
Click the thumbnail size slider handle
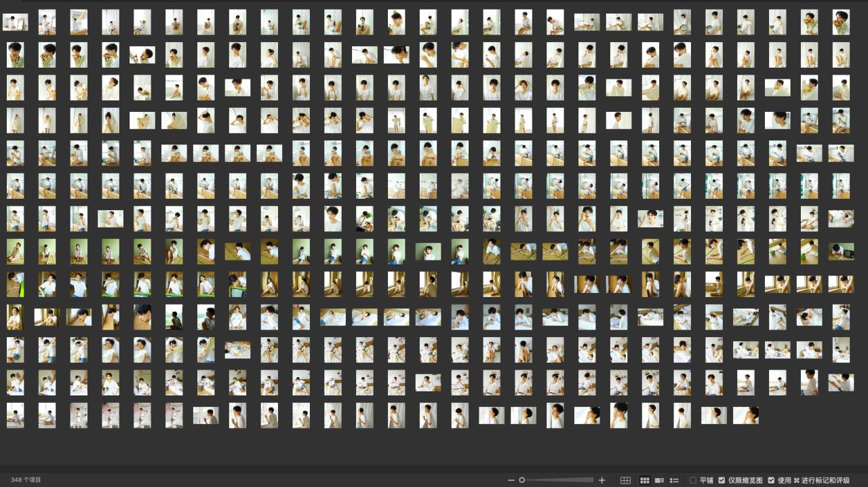tap(521, 480)
